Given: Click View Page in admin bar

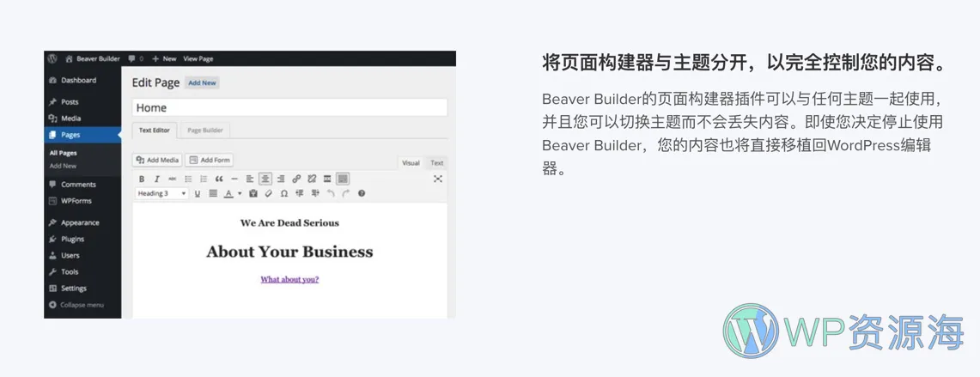Looking at the screenshot, I should [x=198, y=58].
